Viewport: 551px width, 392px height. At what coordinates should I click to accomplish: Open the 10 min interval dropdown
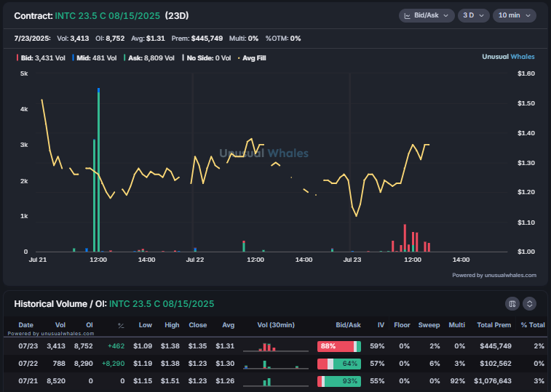tap(515, 15)
